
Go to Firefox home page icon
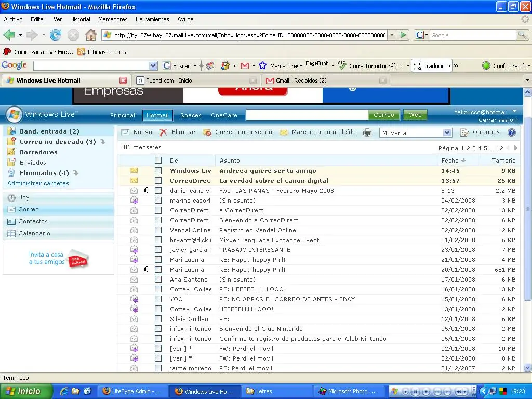tap(91, 35)
